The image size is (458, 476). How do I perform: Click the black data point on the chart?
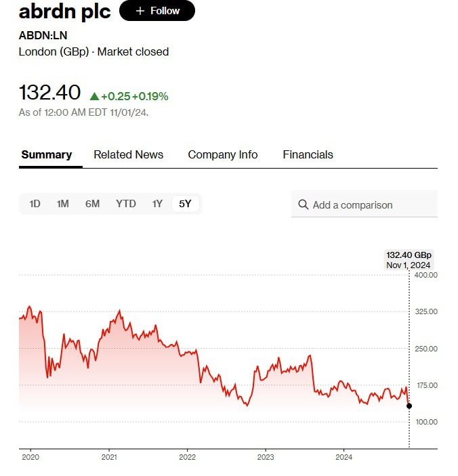coord(409,406)
